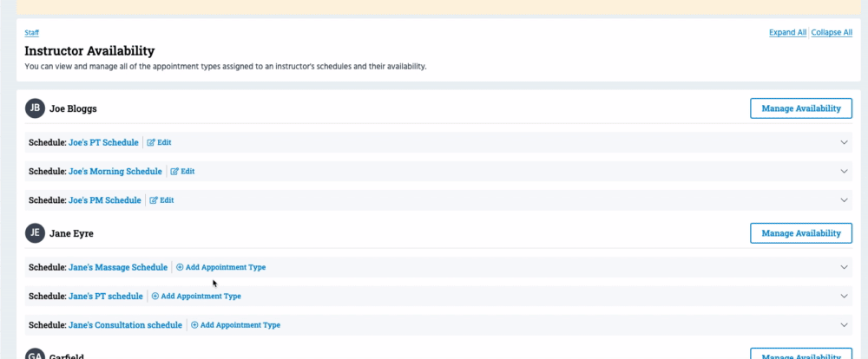Viewport: 868px width, 359px height.
Task: Expand Jane's Massage Schedule row chevron
Action: 845,267
